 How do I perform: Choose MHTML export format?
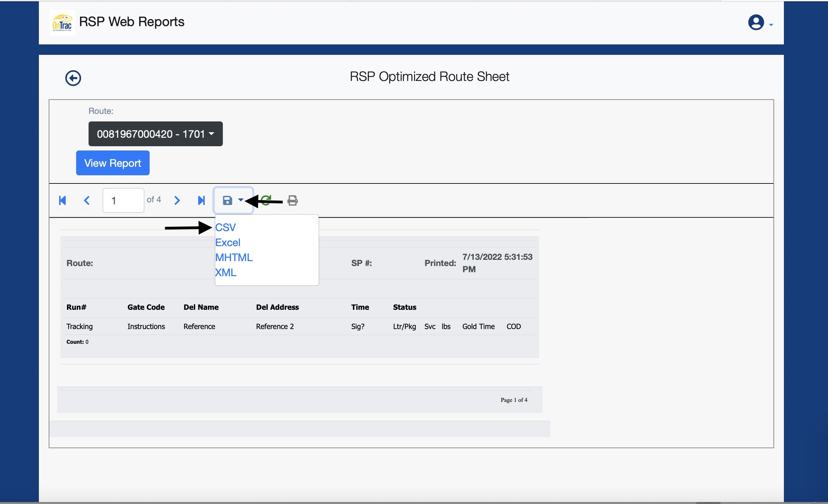coord(234,258)
